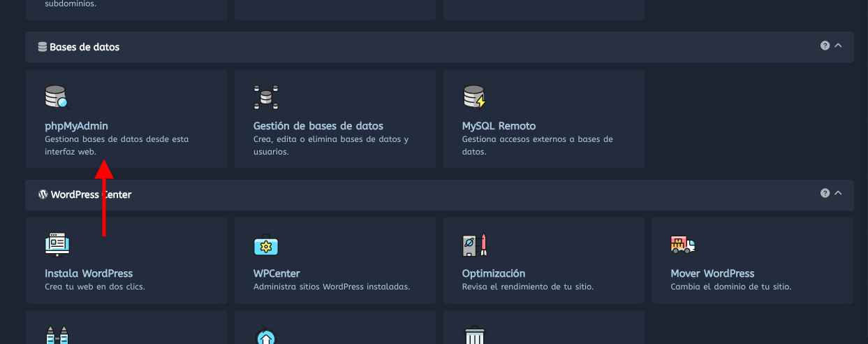Click 'Gestiona accesos externos a bases de datos.' text
This screenshot has height=344, width=868.
point(538,145)
